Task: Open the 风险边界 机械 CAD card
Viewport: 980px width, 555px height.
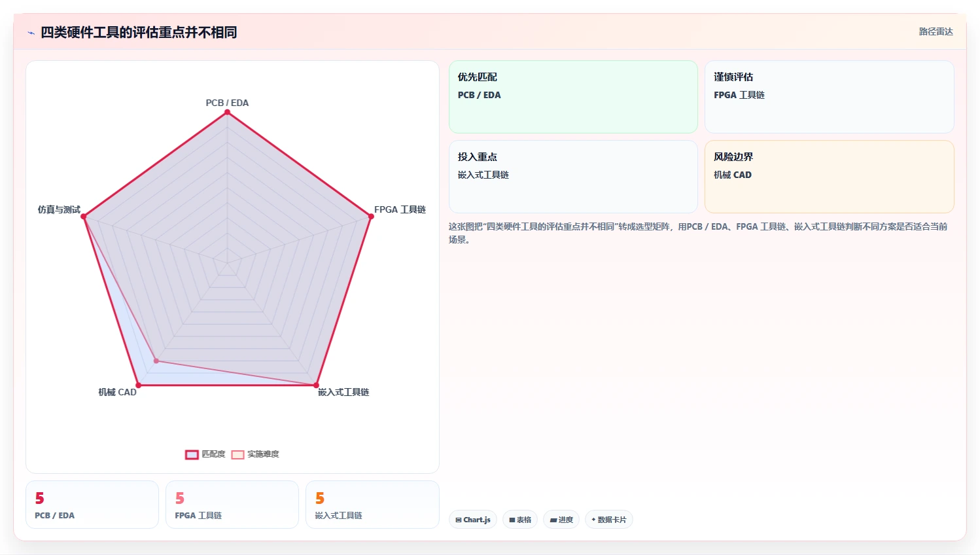Action: (x=830, y=177)
